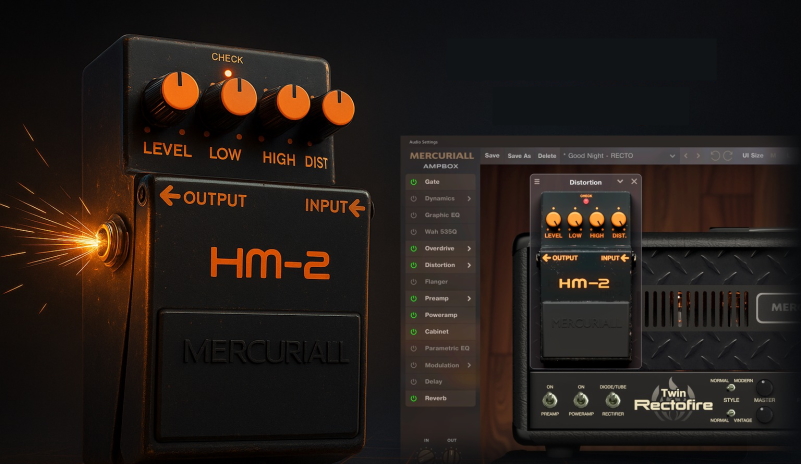Toggle the Poweramp module power icon

coord(414,315)
